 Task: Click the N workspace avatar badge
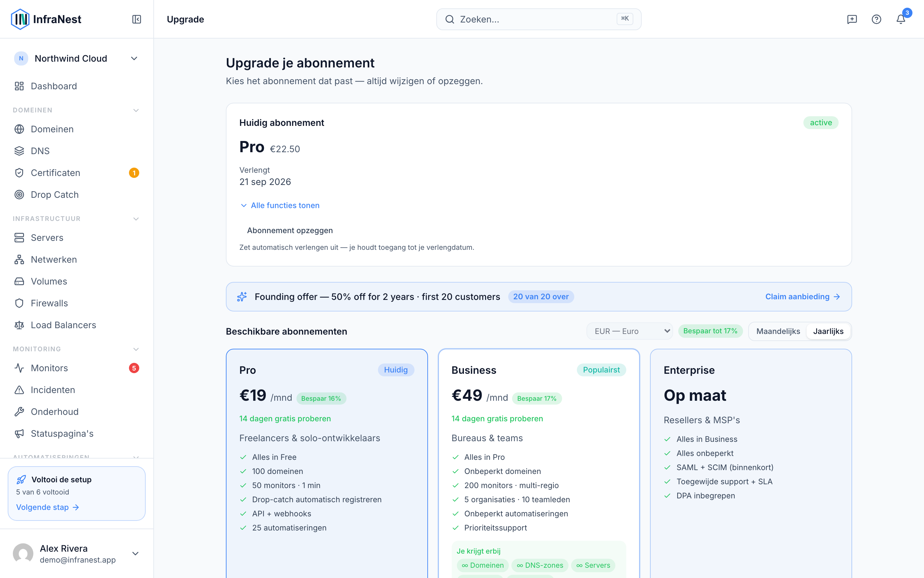[x=21, y=58]
